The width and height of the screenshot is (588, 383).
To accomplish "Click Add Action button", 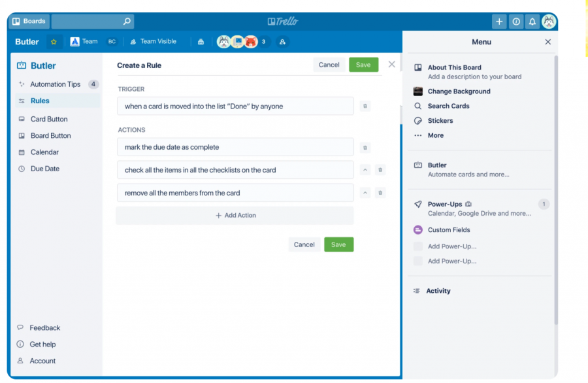I will (235, 215).
